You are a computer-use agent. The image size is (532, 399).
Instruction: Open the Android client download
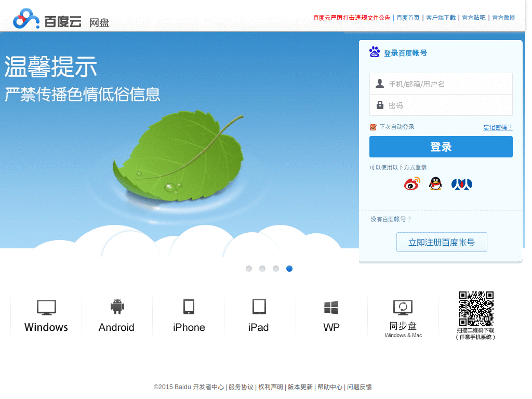[x=117, y=315]
